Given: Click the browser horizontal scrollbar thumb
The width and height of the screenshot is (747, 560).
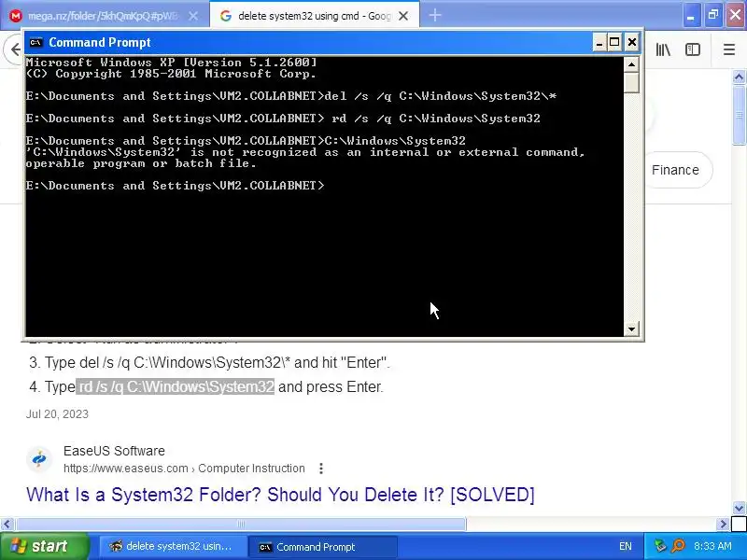Looking at the screenshot, I should (241, 525).
